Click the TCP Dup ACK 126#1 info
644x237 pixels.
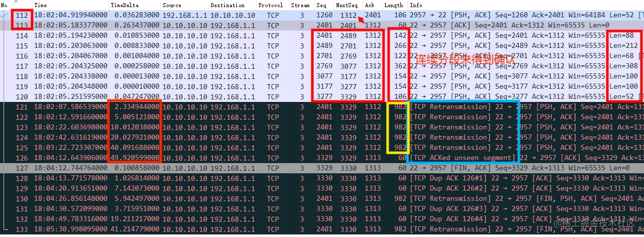tap(449, 178)
